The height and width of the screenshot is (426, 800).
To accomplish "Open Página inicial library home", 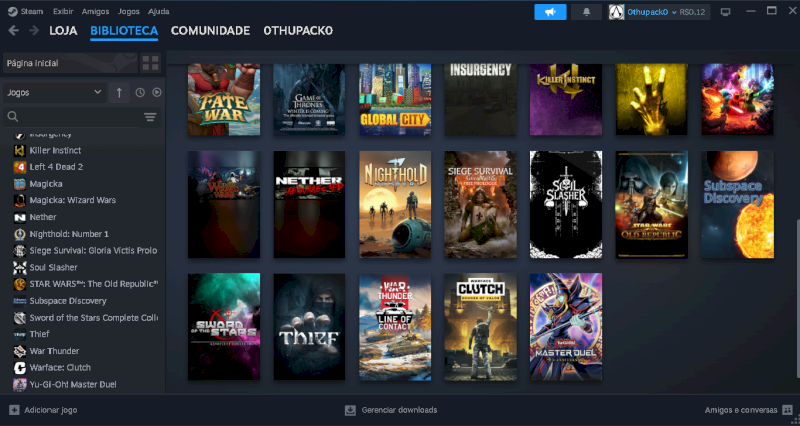I will pyautogui.click(x=70, y=63).
